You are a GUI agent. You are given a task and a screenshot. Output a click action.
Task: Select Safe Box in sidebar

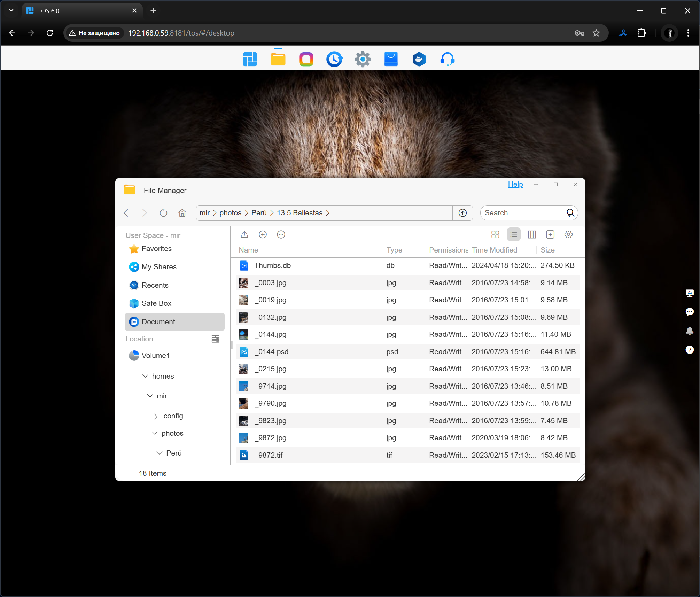point(156,303)
